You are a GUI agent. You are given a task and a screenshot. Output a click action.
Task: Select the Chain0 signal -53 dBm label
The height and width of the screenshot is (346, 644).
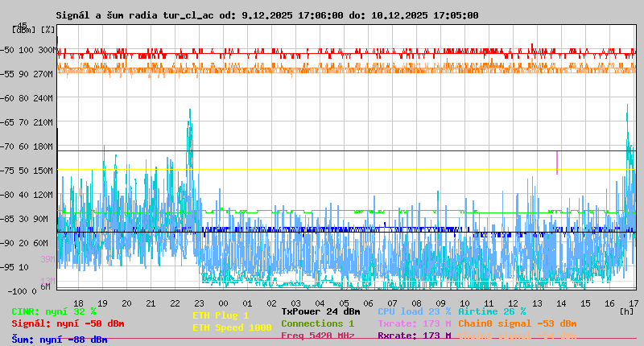click(517, 323)
